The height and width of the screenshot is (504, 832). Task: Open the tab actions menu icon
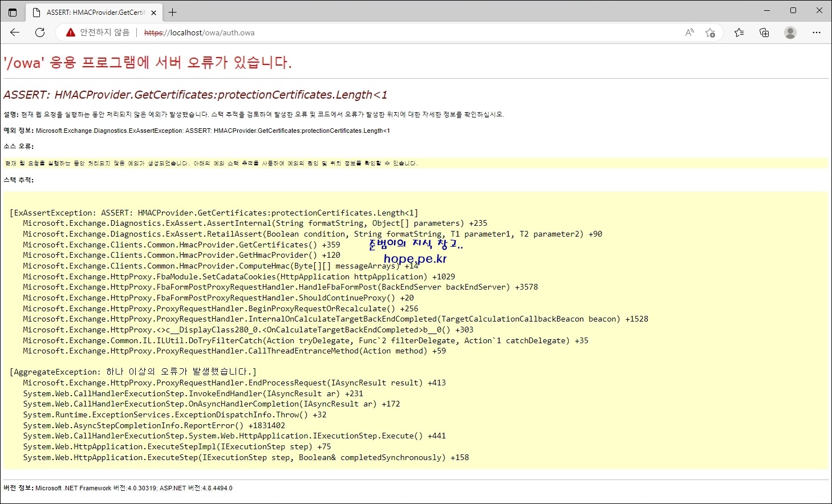point(13,12)
